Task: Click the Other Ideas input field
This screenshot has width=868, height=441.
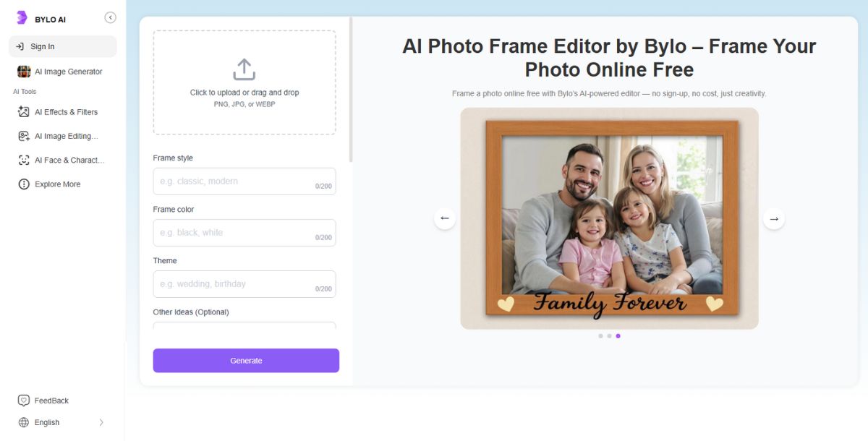Action: [x=244, y=326]
